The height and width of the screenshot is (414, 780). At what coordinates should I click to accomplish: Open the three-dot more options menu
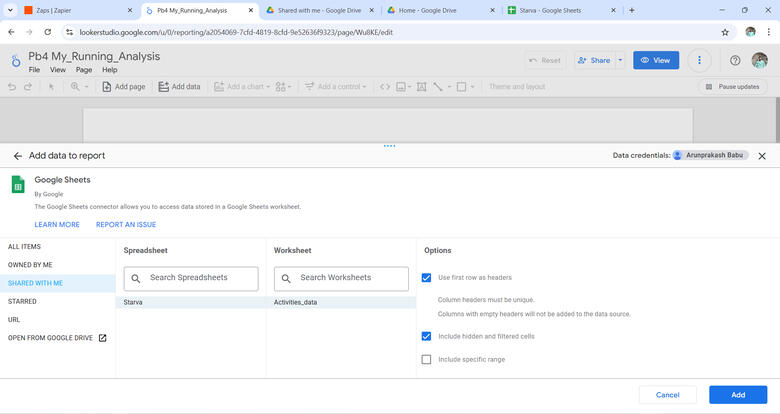click(699, 60)
